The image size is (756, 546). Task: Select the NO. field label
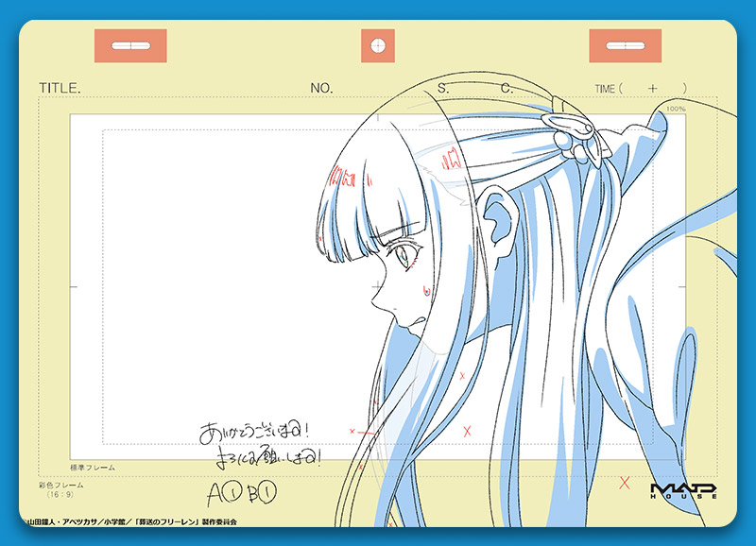point(321,88)
